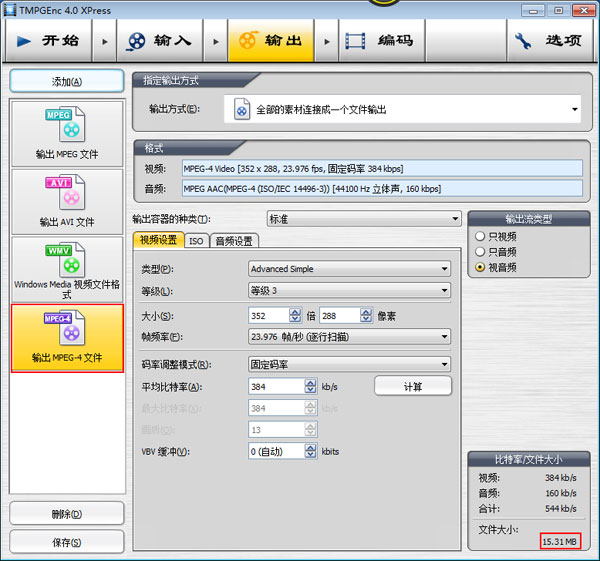600x561 pixels.
Task: Click the 删除(D) button
Action: pyautogui.click(x=67, y=514)
